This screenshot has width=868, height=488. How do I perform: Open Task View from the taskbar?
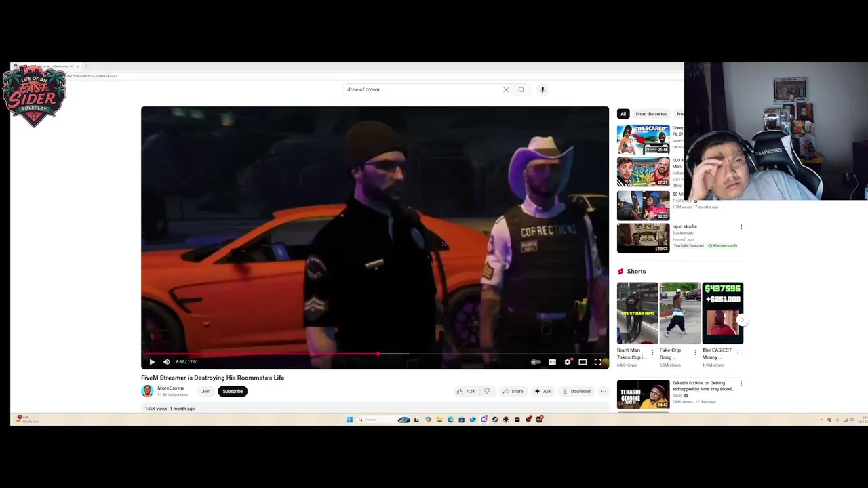(416, 420)
